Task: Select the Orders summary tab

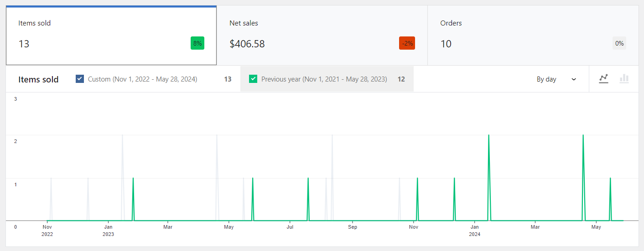Action: click(533, 36)
